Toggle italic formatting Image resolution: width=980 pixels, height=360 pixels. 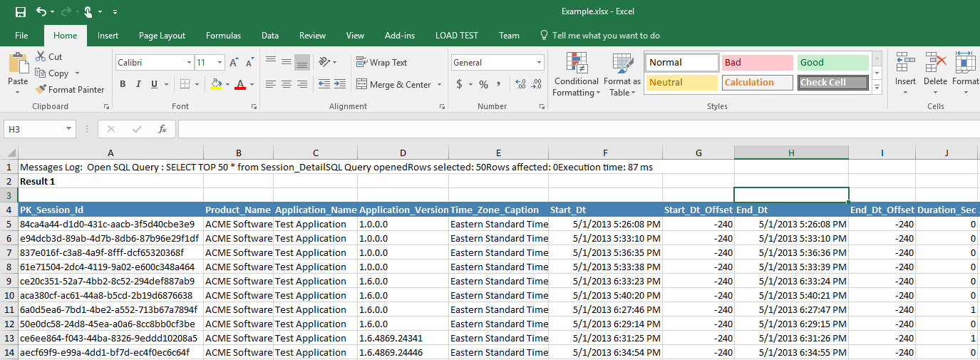click(x=138, y=84)
